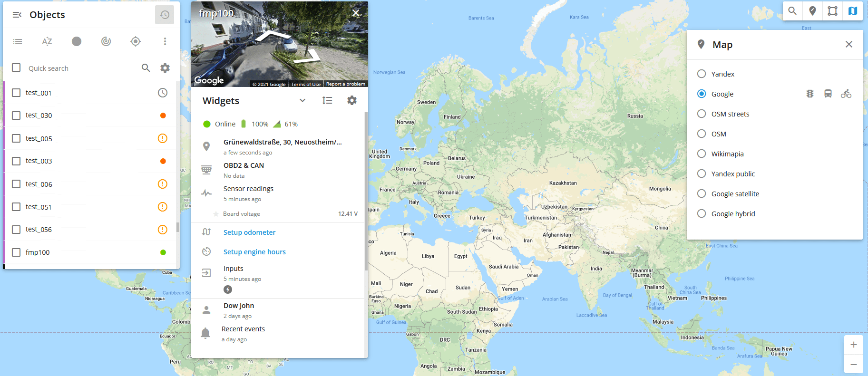The height and width of the screenshot is (376, 868).
Task: Check the test_030 checkbox
Action: [x=16, y=116]
